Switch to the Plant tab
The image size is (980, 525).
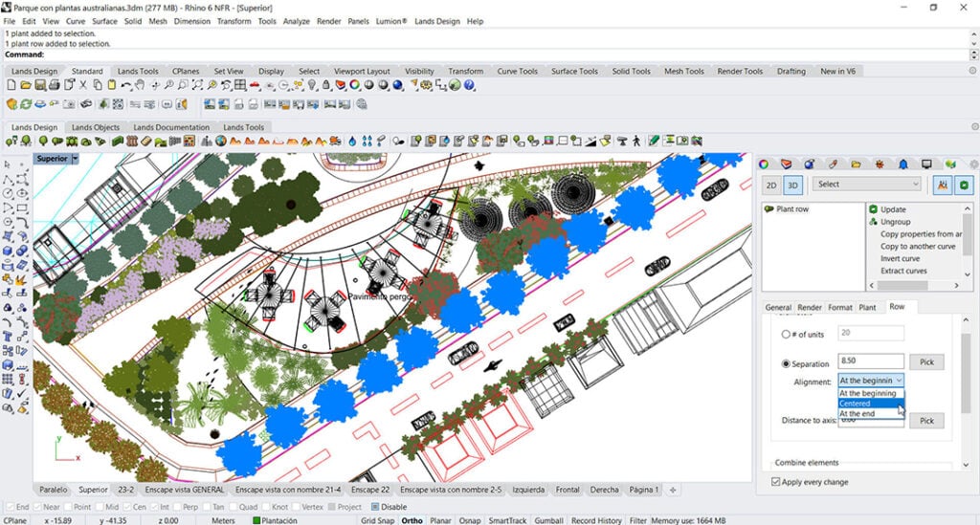tap(867, 307)
